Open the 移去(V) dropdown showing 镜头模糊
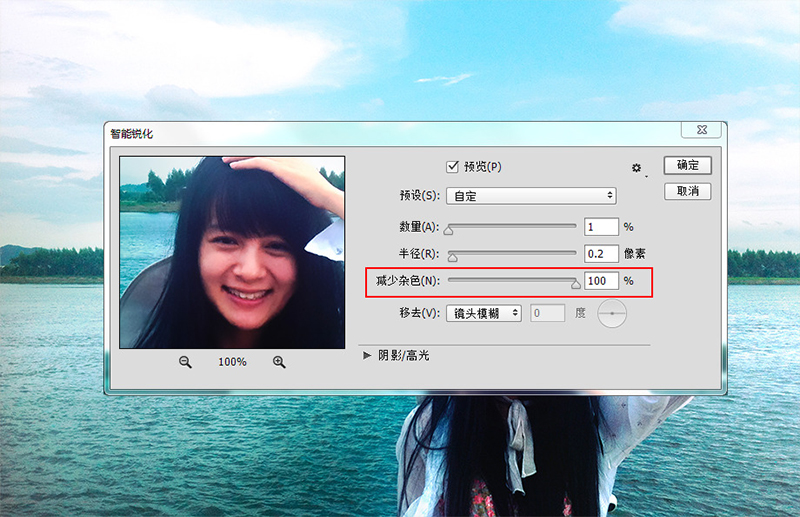The image size is (800, 517). (484, 313)
